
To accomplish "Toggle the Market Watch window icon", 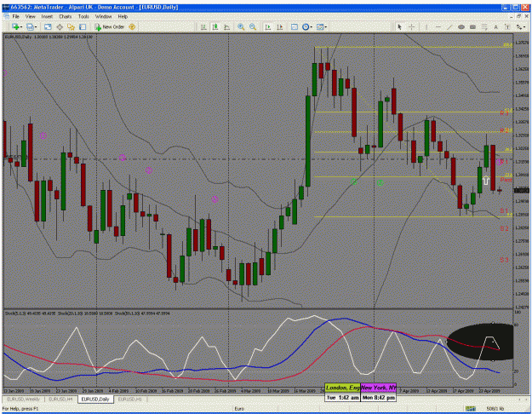I will pyautogui.click(x=48, y=26).
